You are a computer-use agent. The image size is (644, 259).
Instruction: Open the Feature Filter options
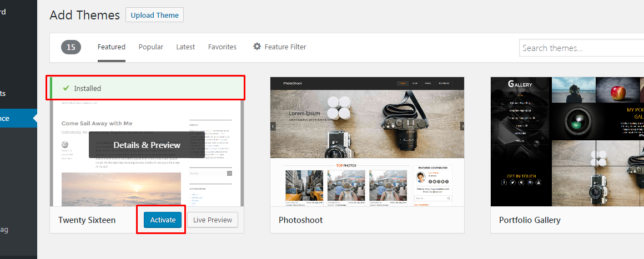click(280, 47)
